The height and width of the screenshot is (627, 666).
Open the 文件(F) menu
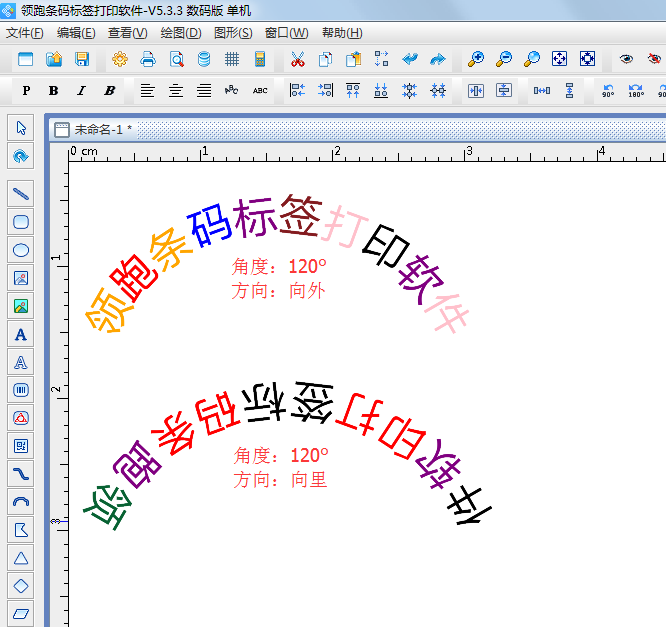click(x=25, y=33)
